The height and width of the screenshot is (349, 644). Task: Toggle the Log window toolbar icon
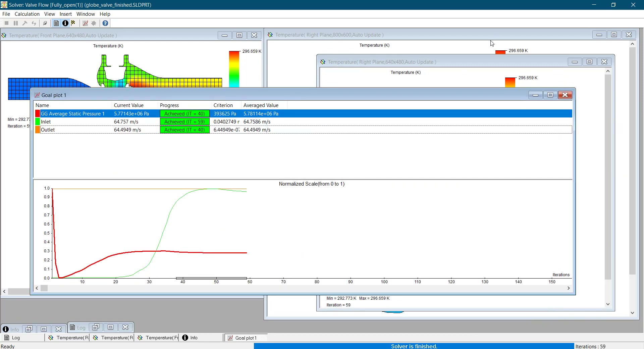(56, 23)
